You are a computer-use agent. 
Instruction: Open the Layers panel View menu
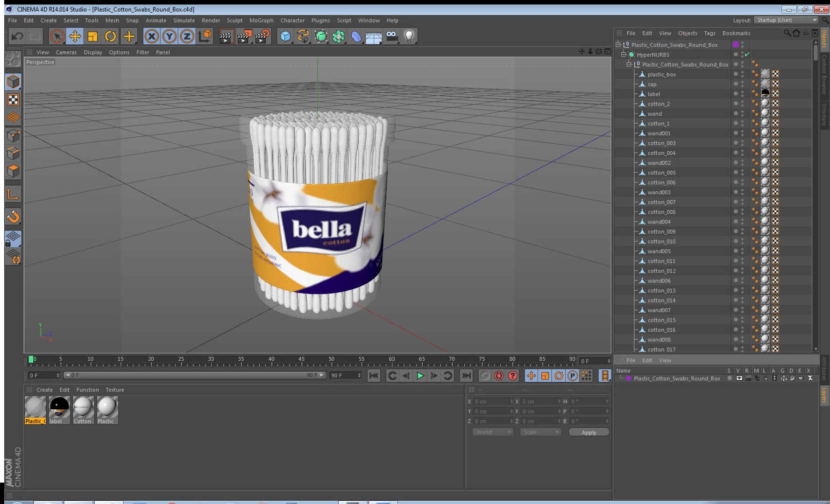click(665, 360)
